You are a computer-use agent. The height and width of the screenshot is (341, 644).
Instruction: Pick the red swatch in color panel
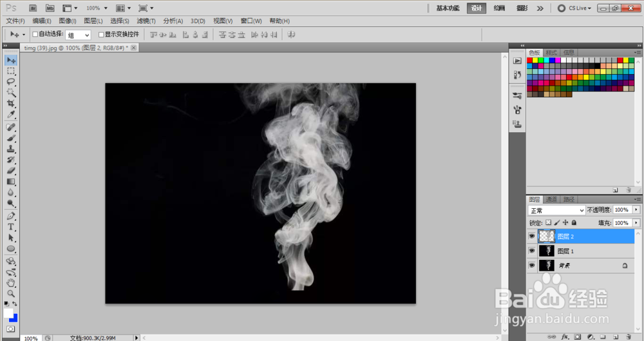point(530,61)
